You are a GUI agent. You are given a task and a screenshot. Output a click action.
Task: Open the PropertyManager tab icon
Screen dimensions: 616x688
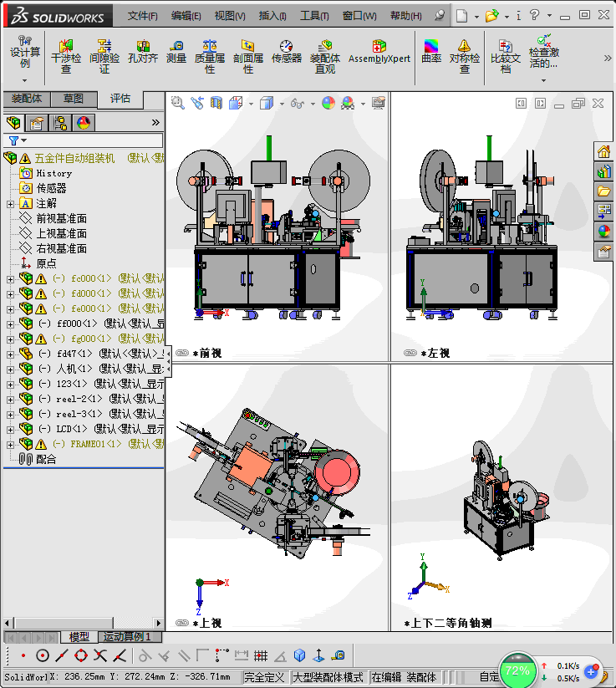click(37, 123)
